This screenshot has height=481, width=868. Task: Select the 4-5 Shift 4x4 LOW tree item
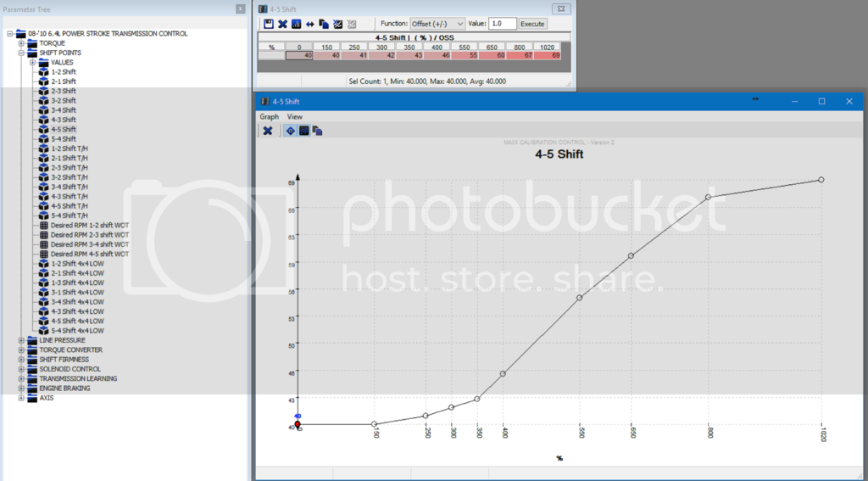click(x=77, y=321)
